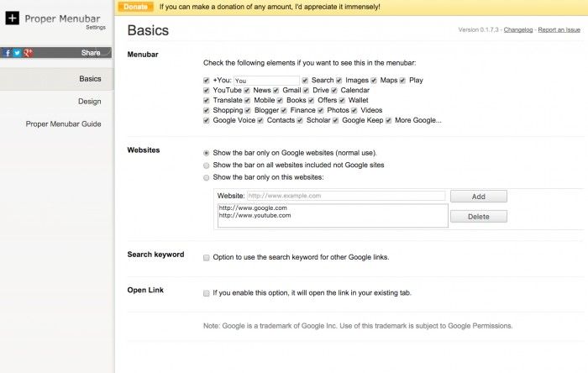Select 'Show the bar only on this websites' radio
Viewport: 588px width, 373px height.
207,177
